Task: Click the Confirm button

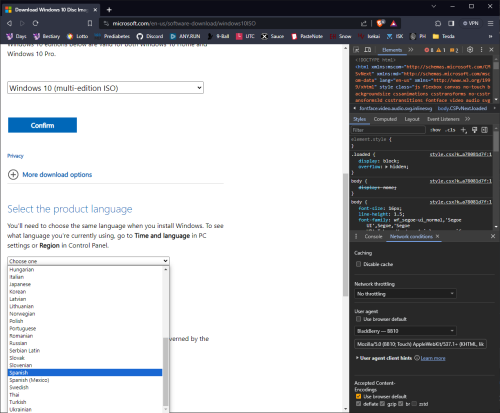Action: coord(42,125)
